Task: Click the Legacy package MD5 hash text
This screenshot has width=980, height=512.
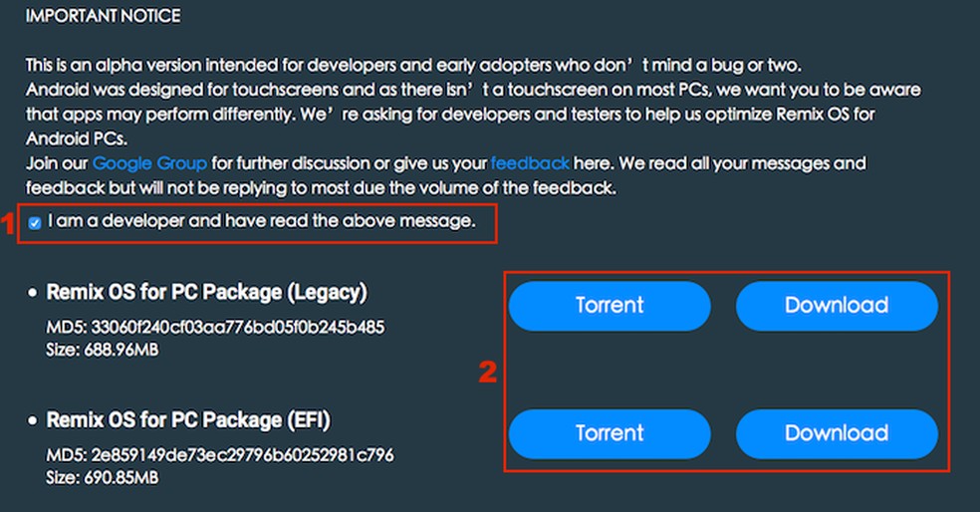Action: [215, 327]
